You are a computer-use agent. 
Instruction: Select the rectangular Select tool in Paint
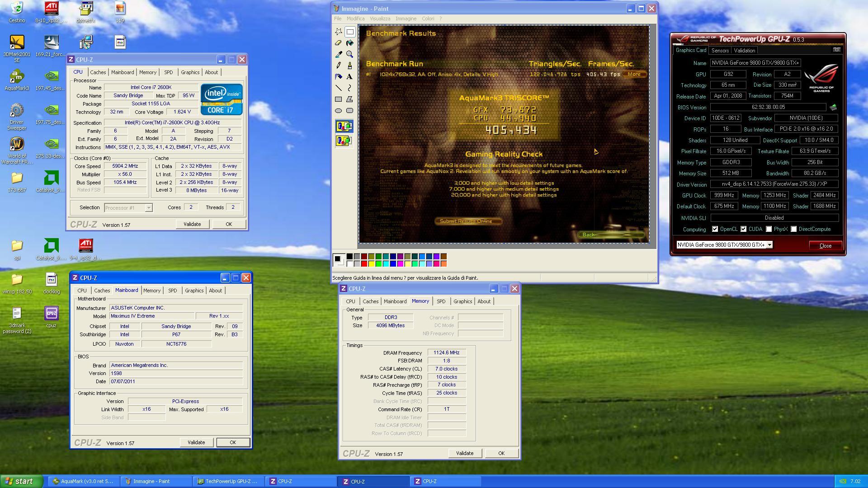350,32
